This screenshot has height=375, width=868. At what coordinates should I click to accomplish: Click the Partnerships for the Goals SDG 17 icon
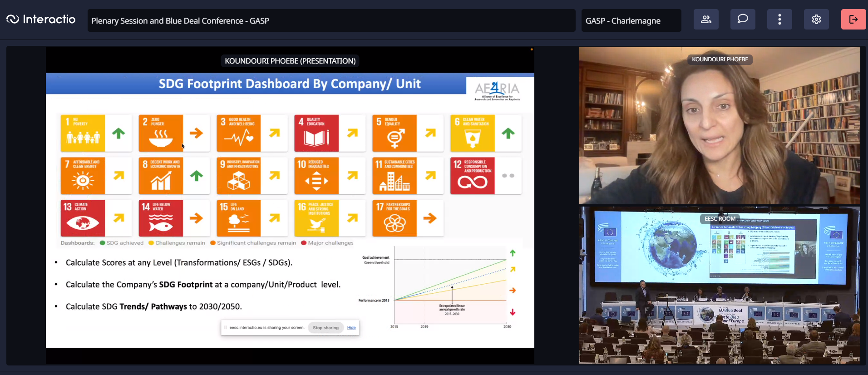395,218
